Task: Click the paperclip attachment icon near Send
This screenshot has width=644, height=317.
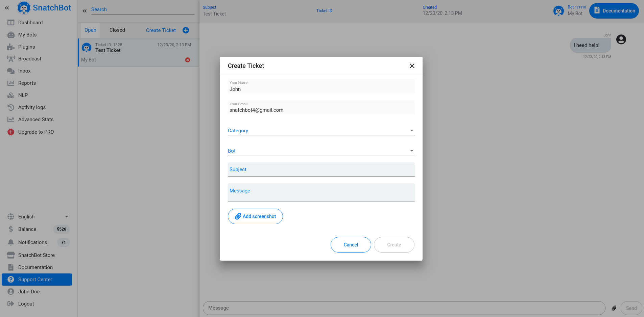Action: (x=614, y=308)
